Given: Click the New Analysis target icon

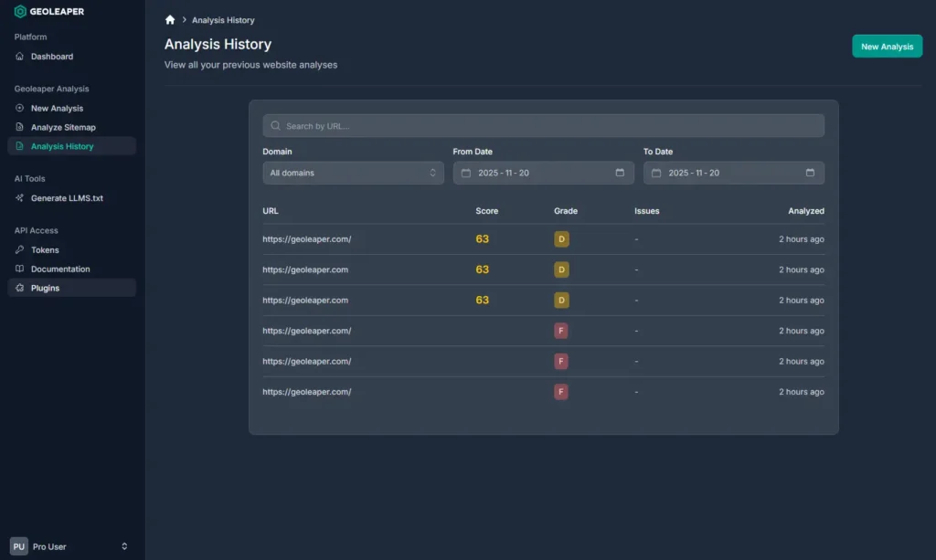Looking at the screenshot, I should click(x=19, y=108).
